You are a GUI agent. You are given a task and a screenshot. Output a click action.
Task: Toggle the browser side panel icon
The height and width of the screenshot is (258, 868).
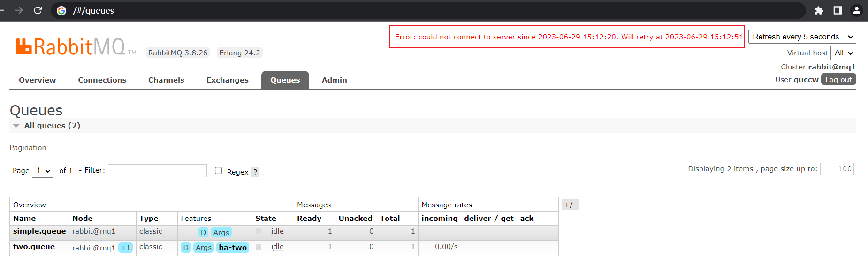(838, 10)
